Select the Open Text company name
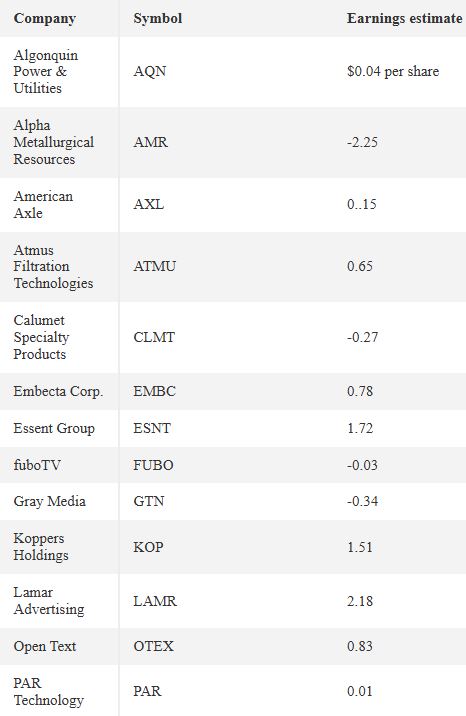 [x=45, y=647]
